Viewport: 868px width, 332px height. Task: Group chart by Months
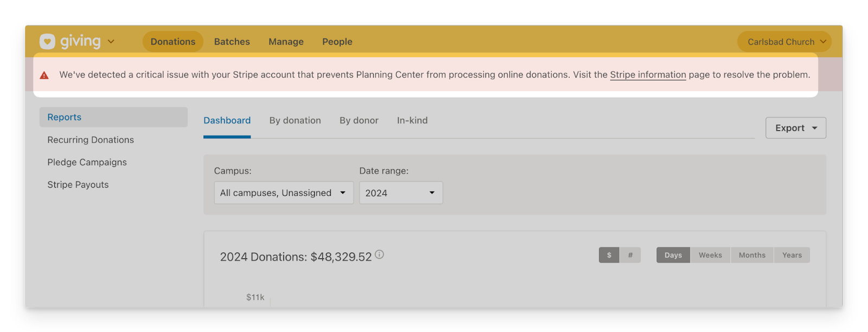[752, 255]
